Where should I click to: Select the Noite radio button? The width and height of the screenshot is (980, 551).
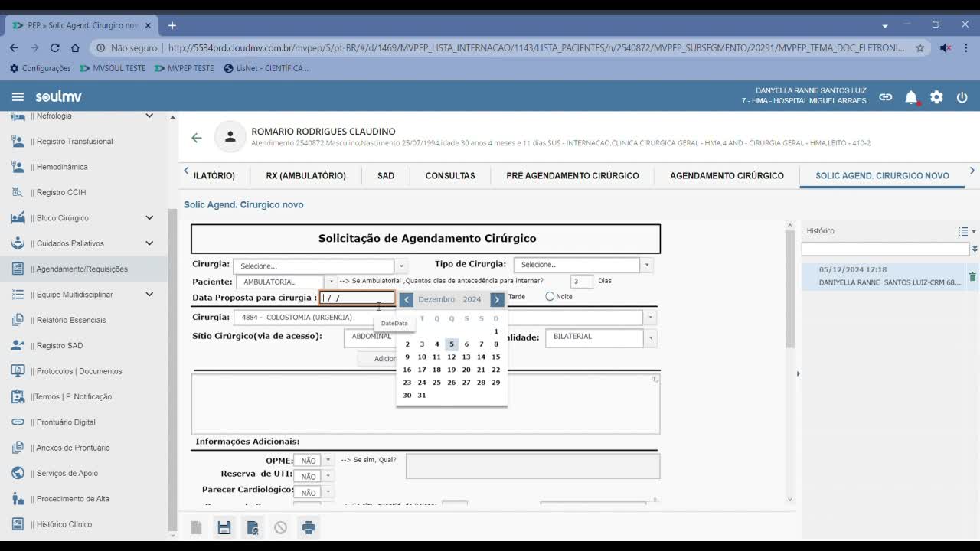(x=548, y=296)
